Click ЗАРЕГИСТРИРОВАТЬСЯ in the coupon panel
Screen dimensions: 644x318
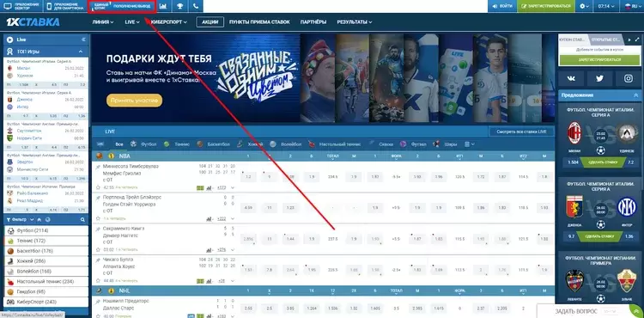(599, 60)
